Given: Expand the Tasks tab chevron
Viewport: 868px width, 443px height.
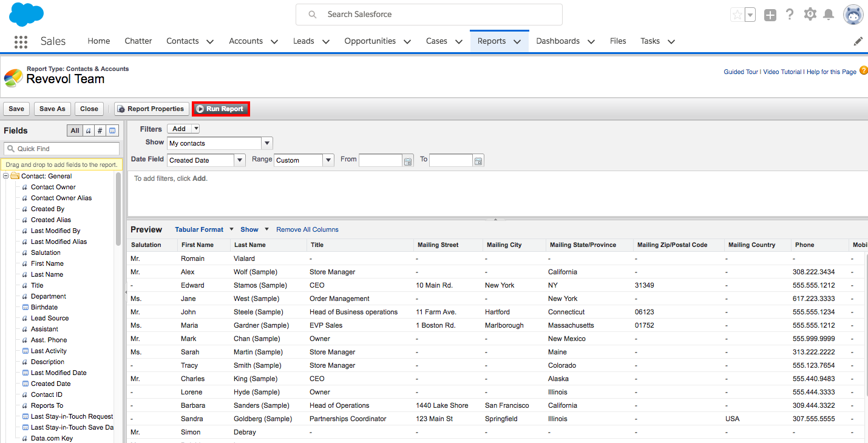Looking at the screenshot, I should pos(671,42).
